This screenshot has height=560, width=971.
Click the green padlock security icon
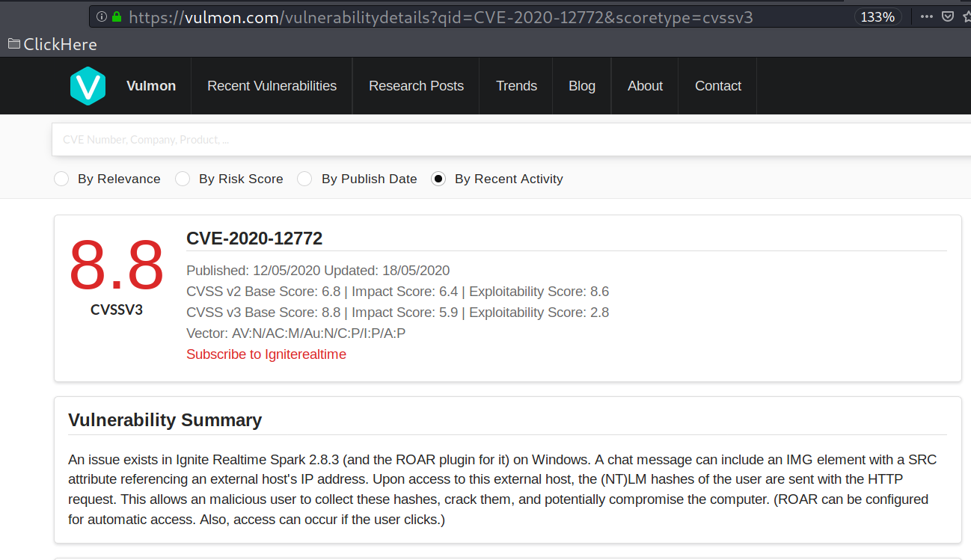[x=116, y=16]
